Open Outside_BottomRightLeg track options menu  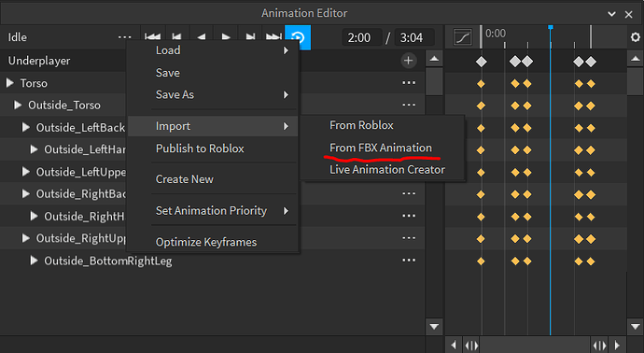[409, 261]
